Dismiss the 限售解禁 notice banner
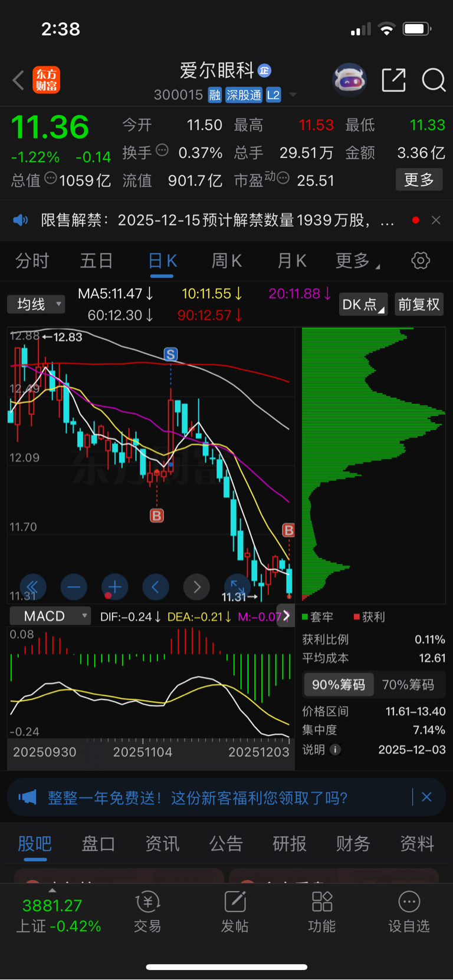Image resolution: width=453 pixels, height=980 pixels. 436,220
